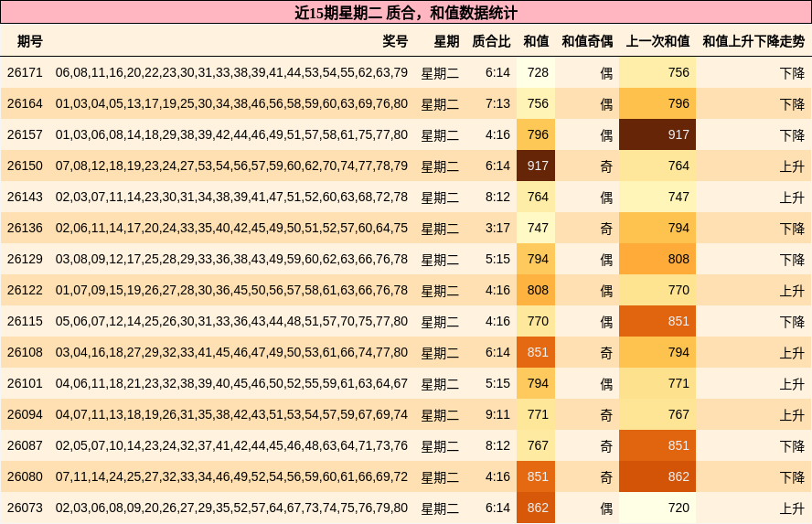Select the winning numbers of issue 26073

click(x=231, y=508)
